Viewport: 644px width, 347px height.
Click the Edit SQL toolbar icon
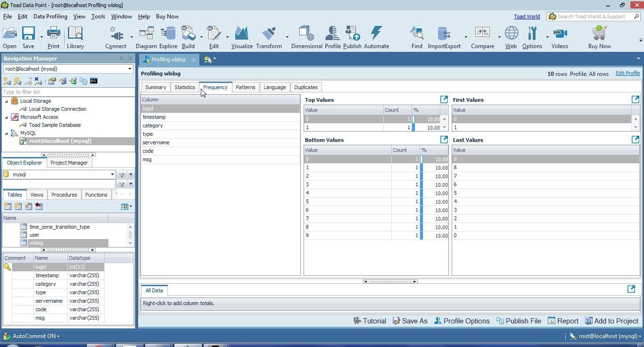pyautogui.click(x=214, y=34)
